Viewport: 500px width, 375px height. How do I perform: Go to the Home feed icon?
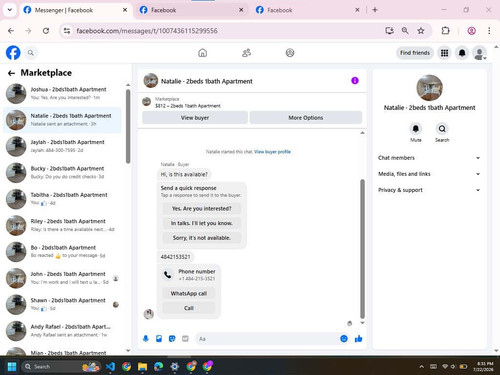202,53
